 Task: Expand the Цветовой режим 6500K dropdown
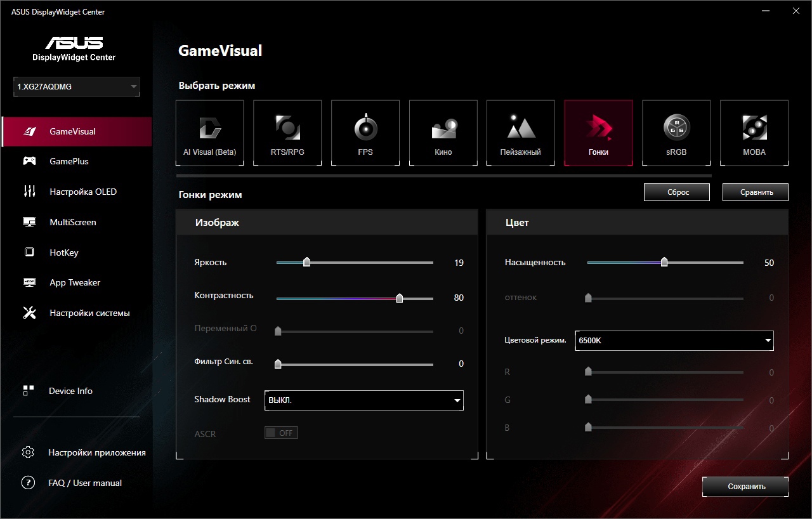coord(674,341)
